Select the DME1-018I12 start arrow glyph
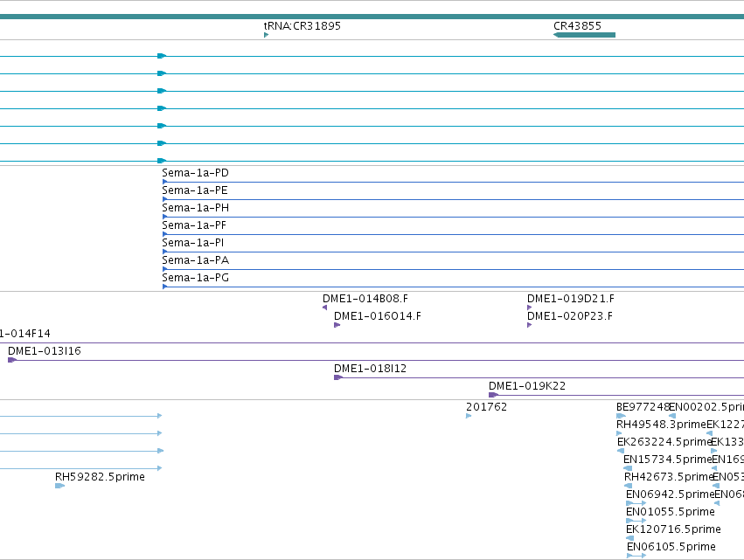This screenshot has height=560, width=744. 338,377
